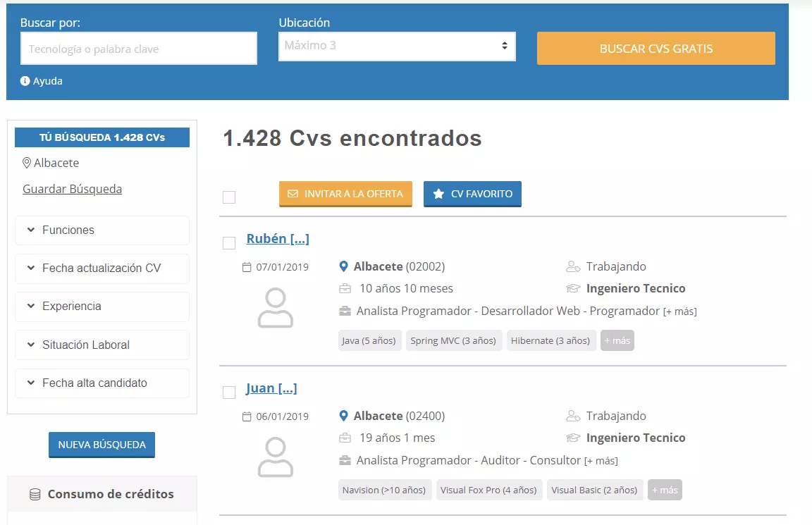
Task: Open the Ubicación Máximo 3 dropdown
Action: click(397, 45)
